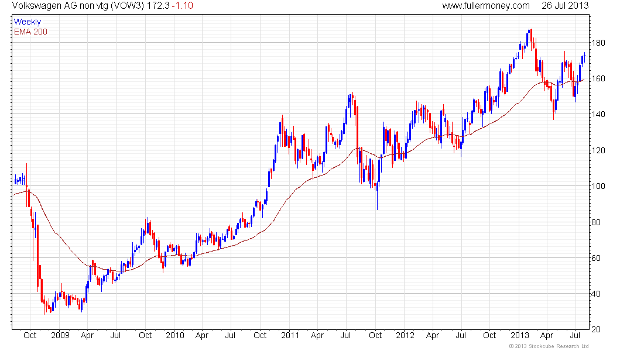Click the 80 price axis label
The width and height of the screenshot is (644, 351).
(595, 222)
